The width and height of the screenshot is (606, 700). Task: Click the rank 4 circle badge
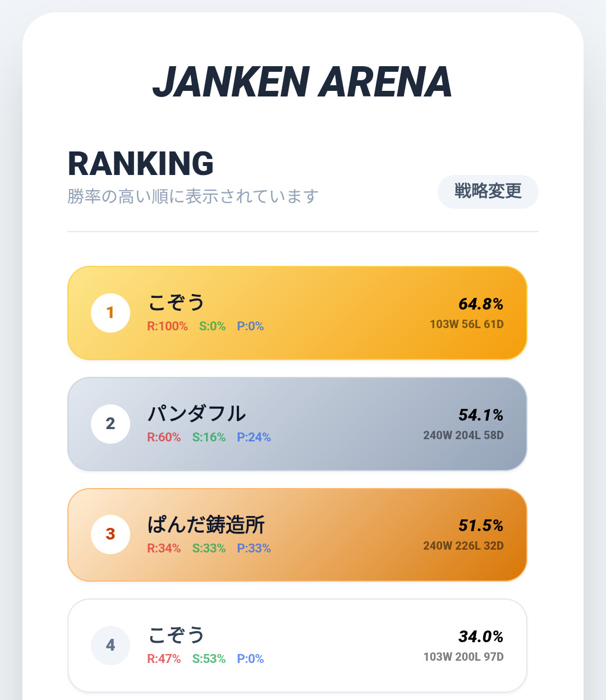[x=111, y=646]
